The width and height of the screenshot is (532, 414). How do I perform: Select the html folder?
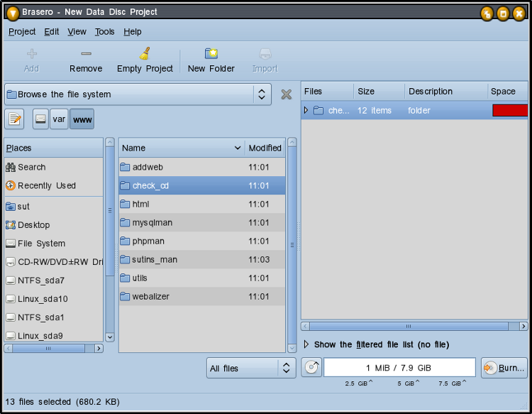pos(202,204)
